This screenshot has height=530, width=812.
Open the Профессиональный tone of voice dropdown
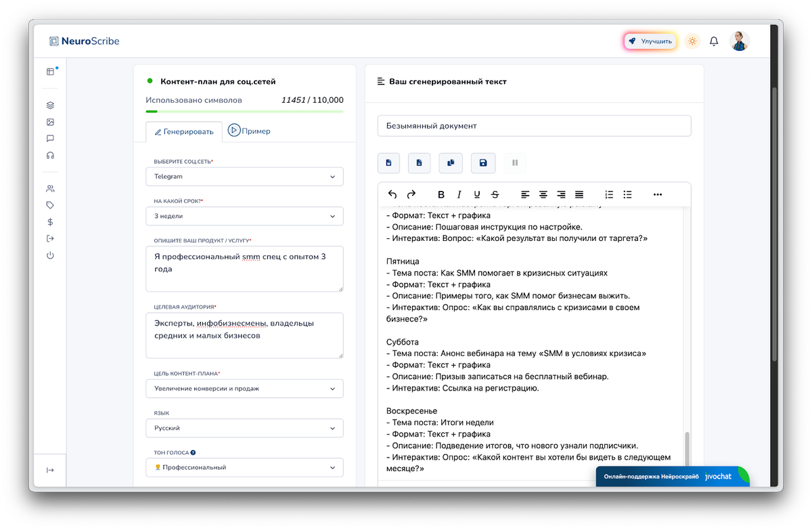click(x=244, y=468)
